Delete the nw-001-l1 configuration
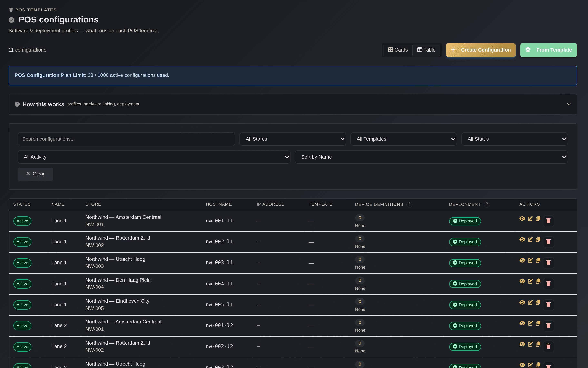588x368 pixels. coord(548,221)
